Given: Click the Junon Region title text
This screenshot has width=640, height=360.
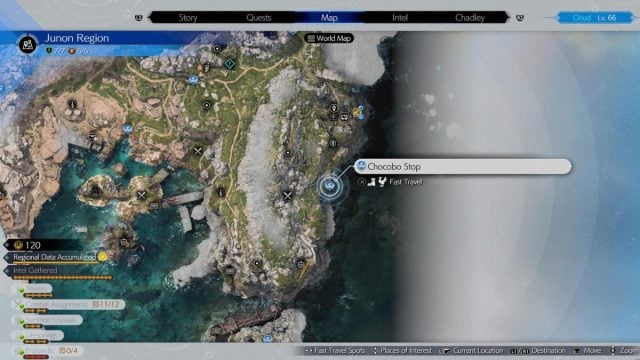Looking at the screenshot, I should click(x=77, y=38).
